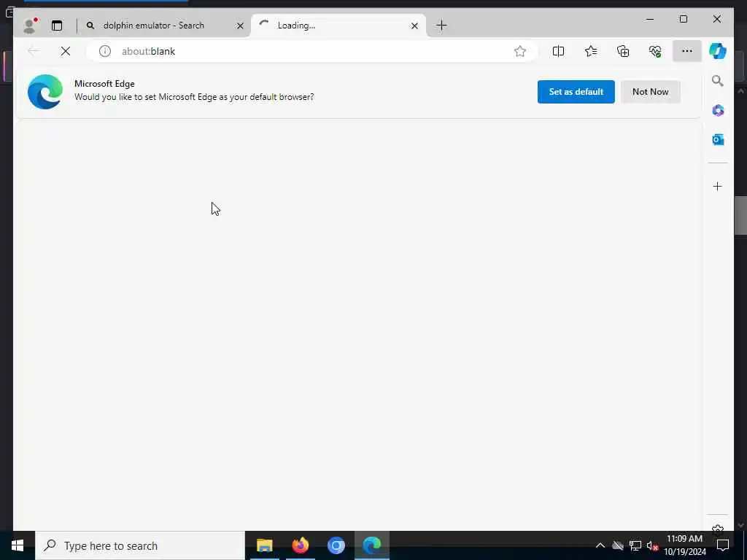This screenshot has width=747, height=560.
Task: Open the taskbar clock showing 11:09 AM
Action: click(x=684, y=545)
